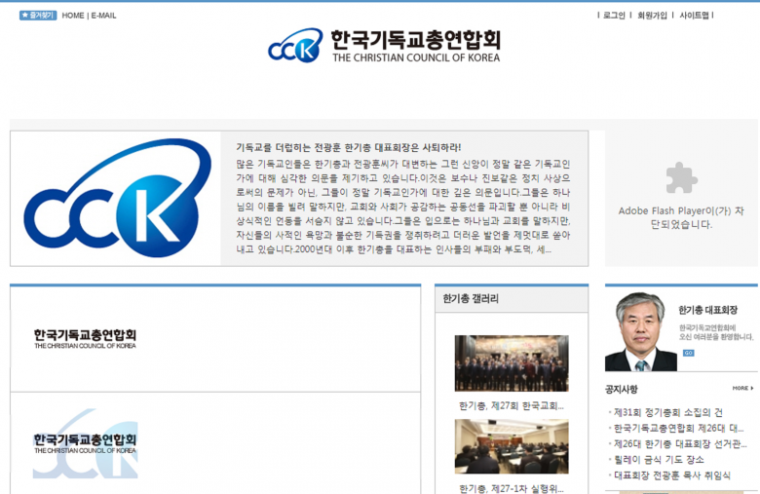Screen dimensions: 760x494
Task: Open the 한기총, 제27회 한국교회 caption
Action: [511, 406]
